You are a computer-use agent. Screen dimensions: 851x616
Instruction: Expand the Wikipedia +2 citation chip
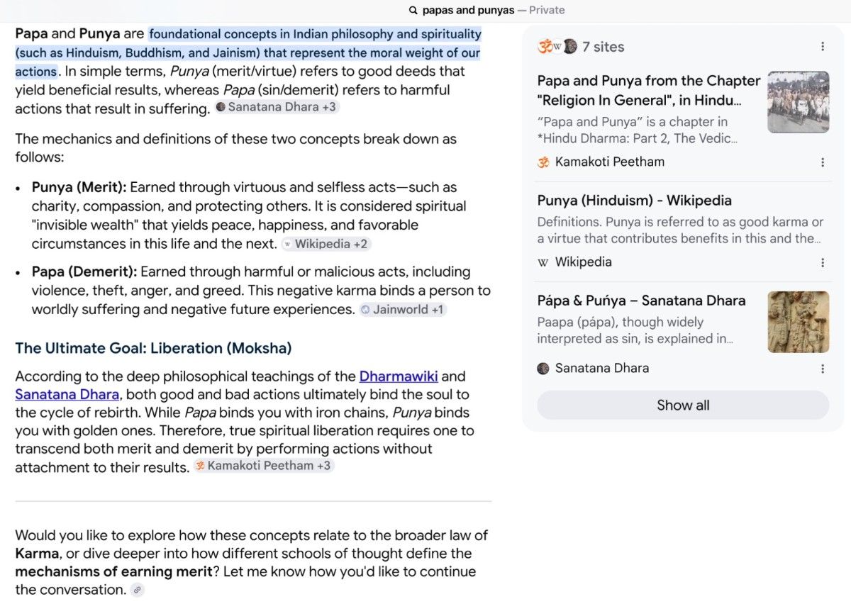point(326,244)
